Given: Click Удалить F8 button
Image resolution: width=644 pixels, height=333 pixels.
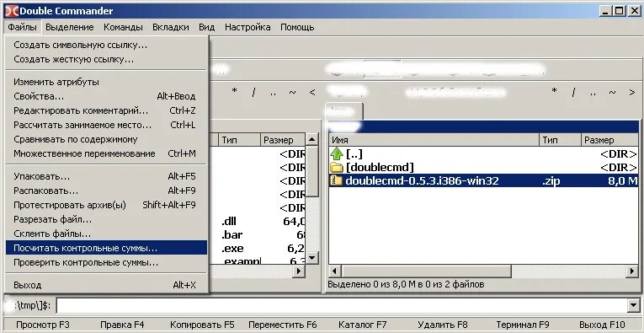Looking at the screenshot, I should click(x=442, y=325).
